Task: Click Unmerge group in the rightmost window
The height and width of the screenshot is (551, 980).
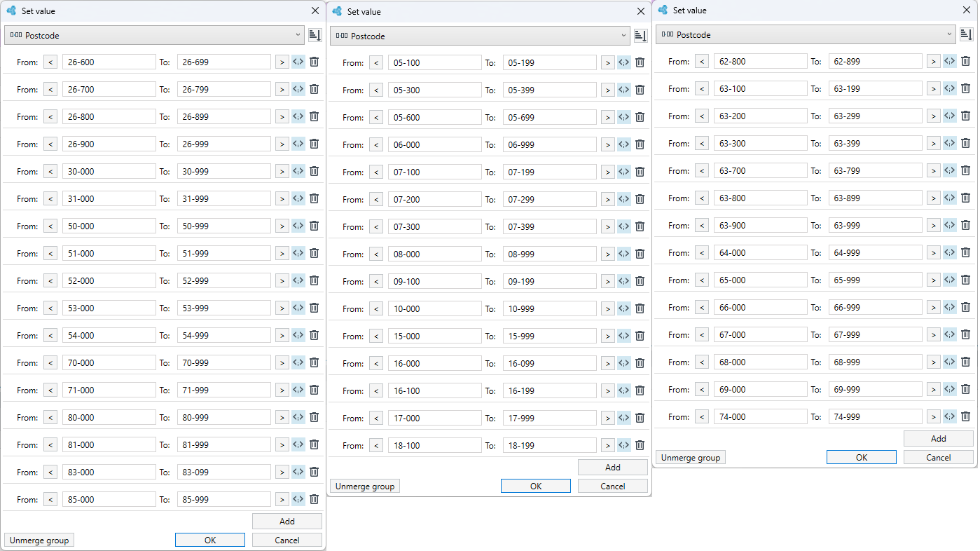Action: point(691,457)
